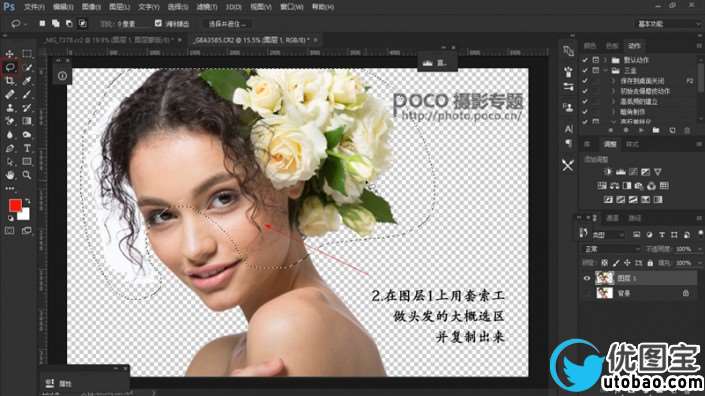The image size is (705, 396).
Task: Open the layer filter type dropdown
Action: point(608,235)
